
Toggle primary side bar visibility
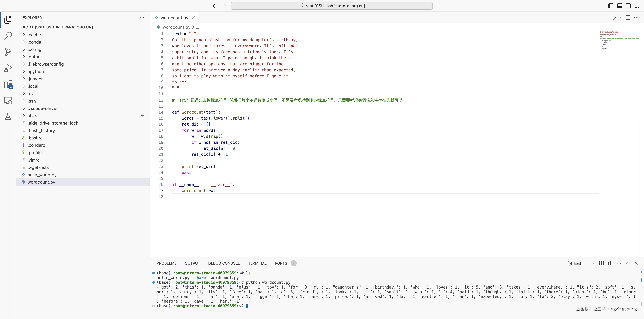click(x=610, y=6)
